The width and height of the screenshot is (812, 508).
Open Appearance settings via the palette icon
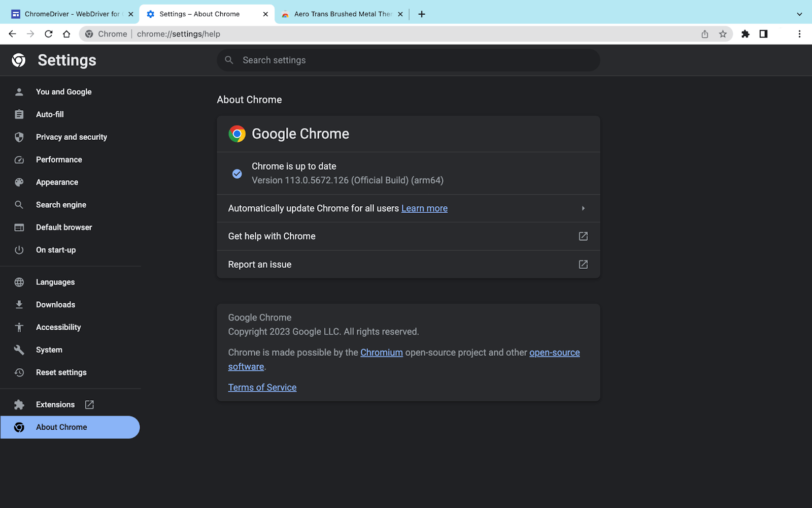[19, 182]
